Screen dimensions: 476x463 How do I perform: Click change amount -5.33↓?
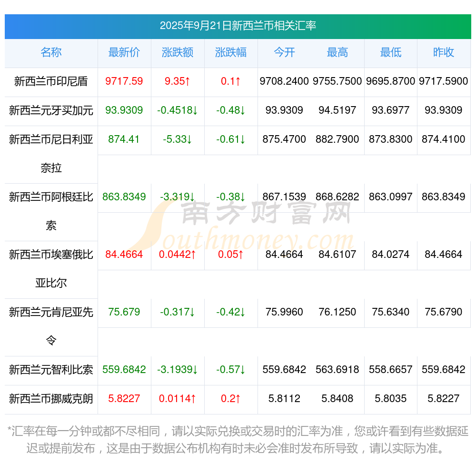pos(177,139)
